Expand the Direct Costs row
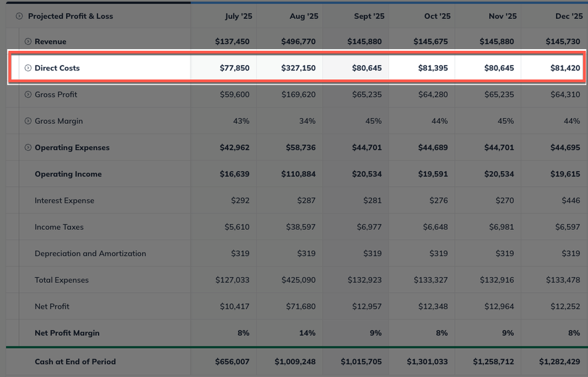Image resolution: width=588 pixels, height=377 pixels. pos(28,68)
